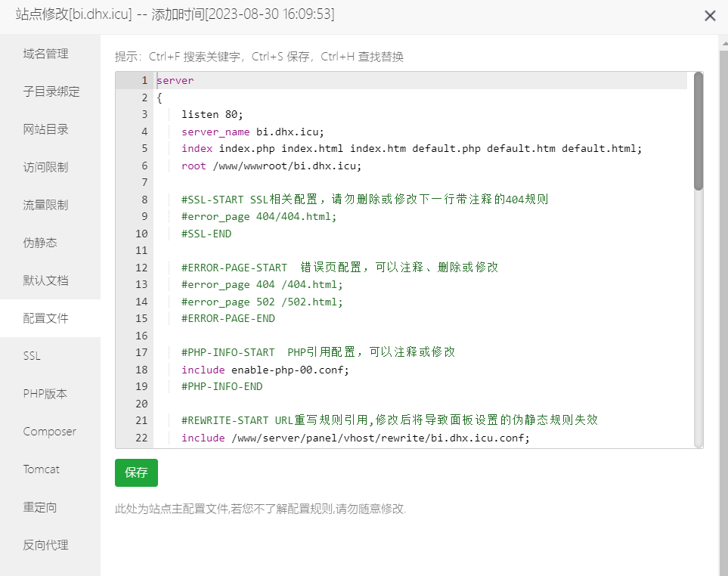Click the warning note below the save button
Viewport: 728px width, 576px height.
click(x=261, y=509)
